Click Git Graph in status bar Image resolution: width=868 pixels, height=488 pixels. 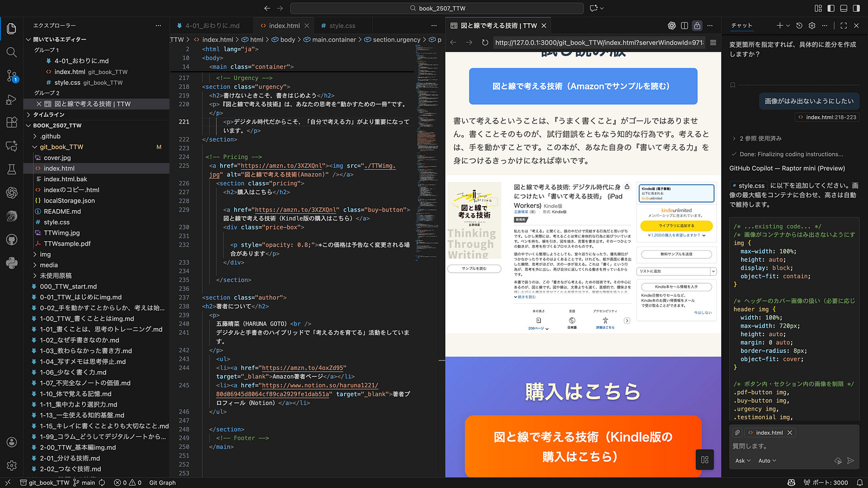coord(162,483)
